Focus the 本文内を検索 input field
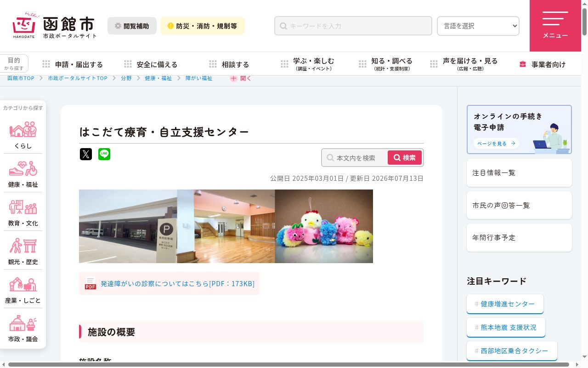Screen dimensions: 588x368 pyautogui.click(x=356, y=157)
